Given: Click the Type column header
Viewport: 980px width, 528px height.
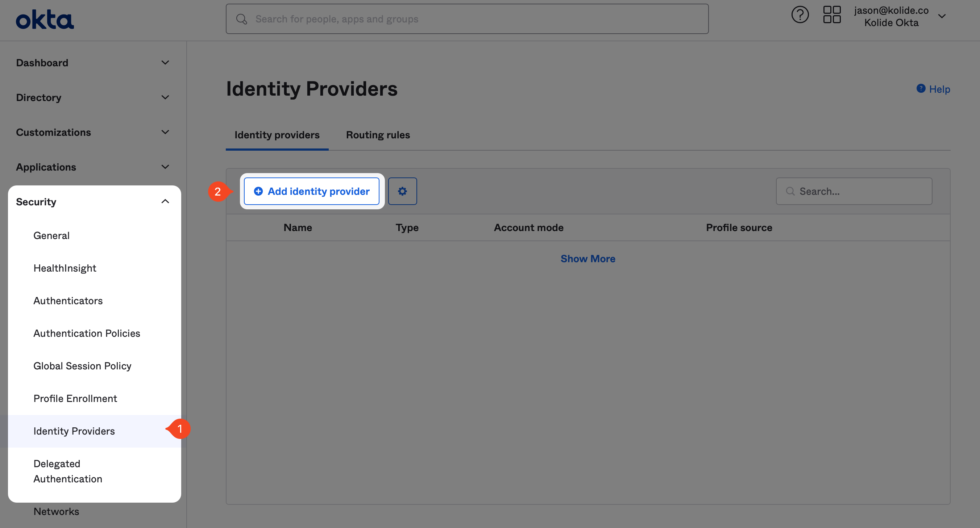Looking at the screenshot, I should (407, 227).
